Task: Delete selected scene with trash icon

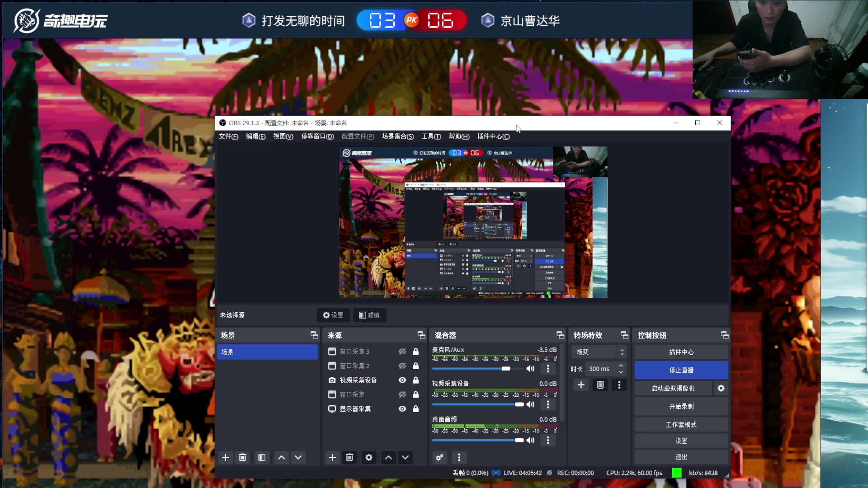Action: 242,457
